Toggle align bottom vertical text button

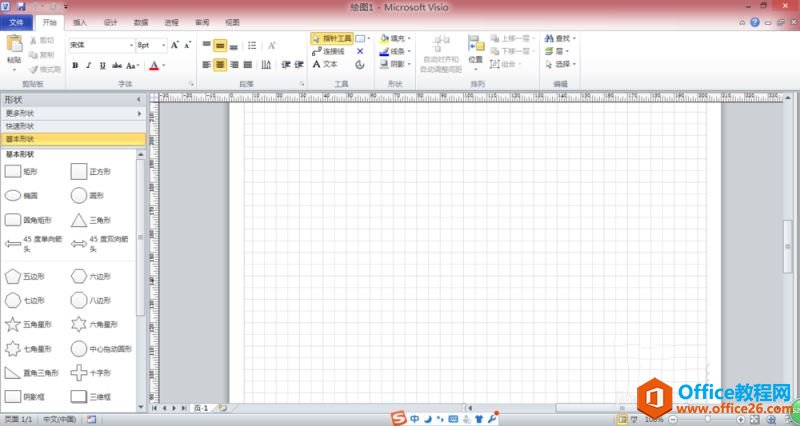234,46
